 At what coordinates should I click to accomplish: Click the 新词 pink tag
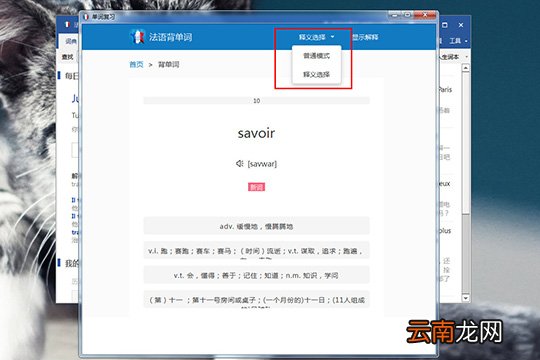pos(257,187)
